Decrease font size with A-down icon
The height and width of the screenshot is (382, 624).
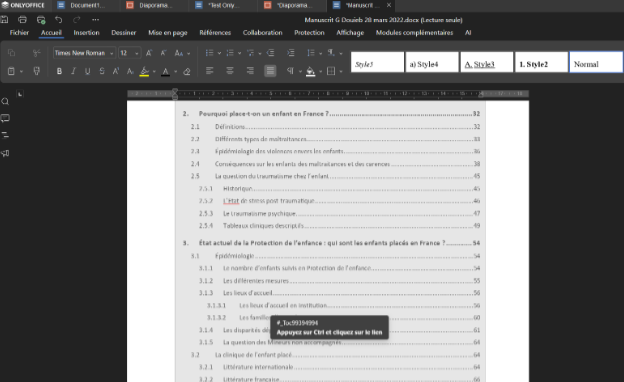(163, 53)
